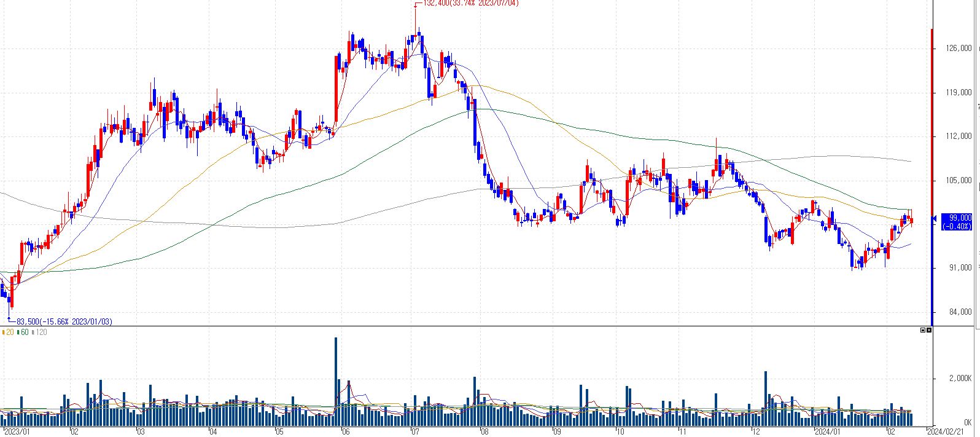
Task: Click the 119,000 price axis label
Action: (960, 92)
